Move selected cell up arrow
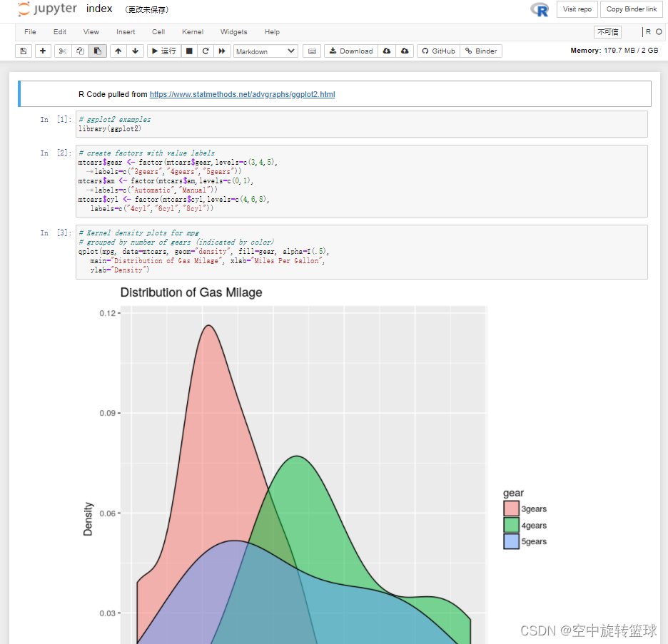The height and width of the screenshot is (644, 668). pyautogui.click(x=118, y=51)
